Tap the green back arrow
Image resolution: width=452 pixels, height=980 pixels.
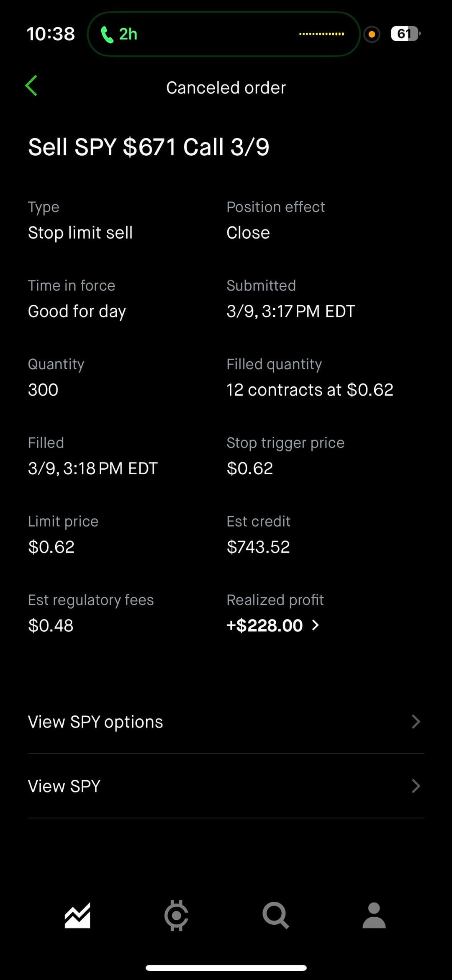point(31,86)
